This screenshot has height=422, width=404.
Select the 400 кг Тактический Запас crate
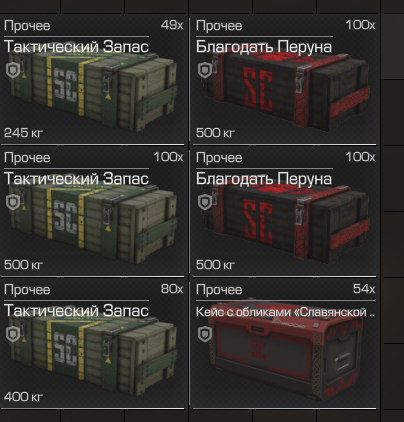93,354
